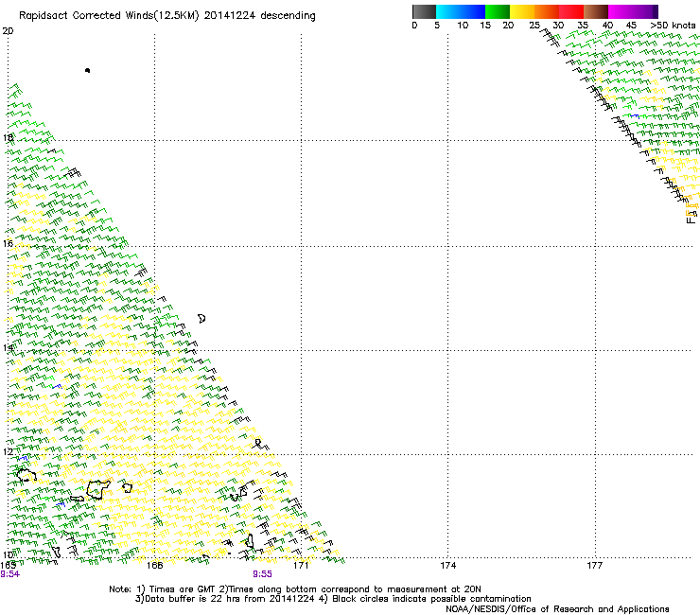Click the purple "9:54" time stamp
The height and width of the screenshot is (615, 700).
point(9,574)
